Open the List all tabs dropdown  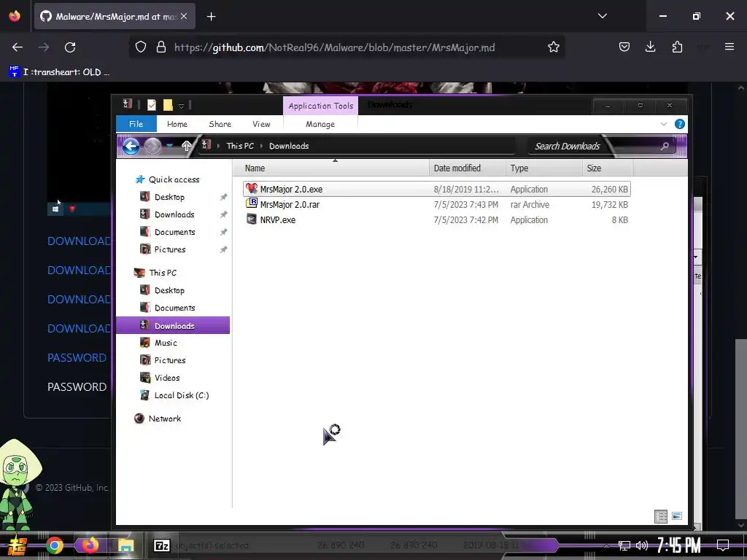602,16
